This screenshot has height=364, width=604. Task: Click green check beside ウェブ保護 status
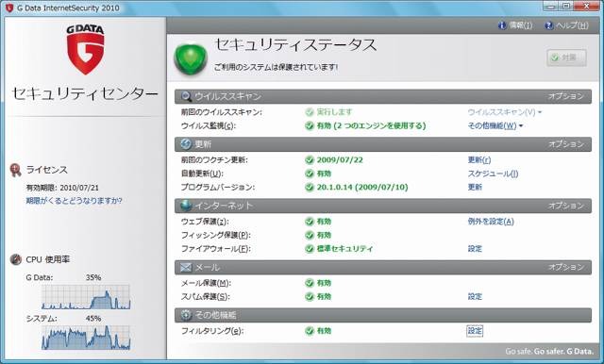pyautogui.click(x=310, y=222)
